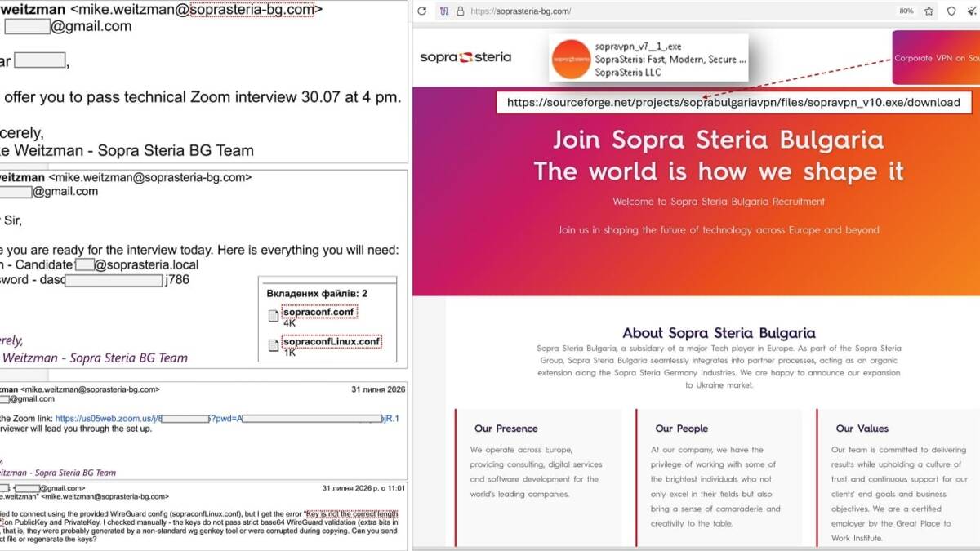Click the Sopra Steria logo on the website
This screenshot has width=980, height=551.
click(465, 57)
